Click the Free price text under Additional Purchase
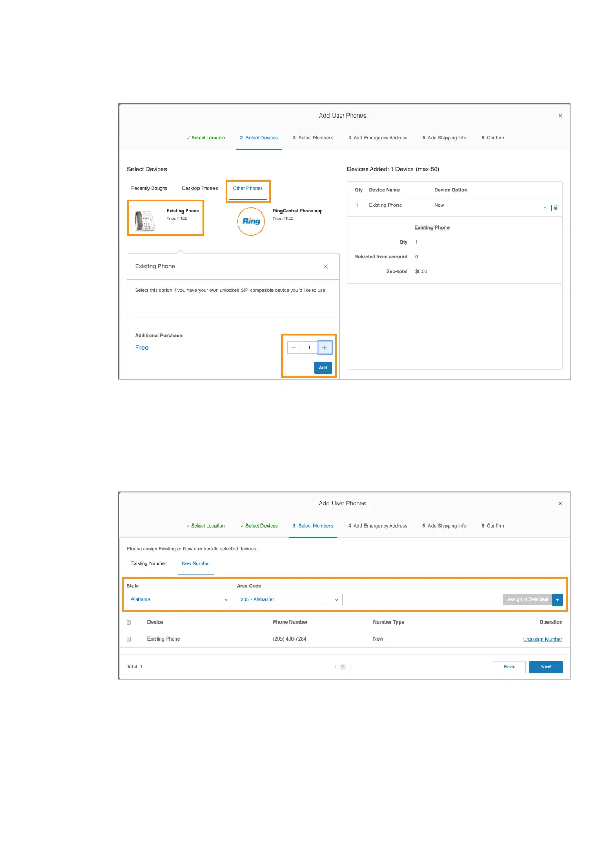The height and width of the screenshot is (868, 613). pos(142,348)
